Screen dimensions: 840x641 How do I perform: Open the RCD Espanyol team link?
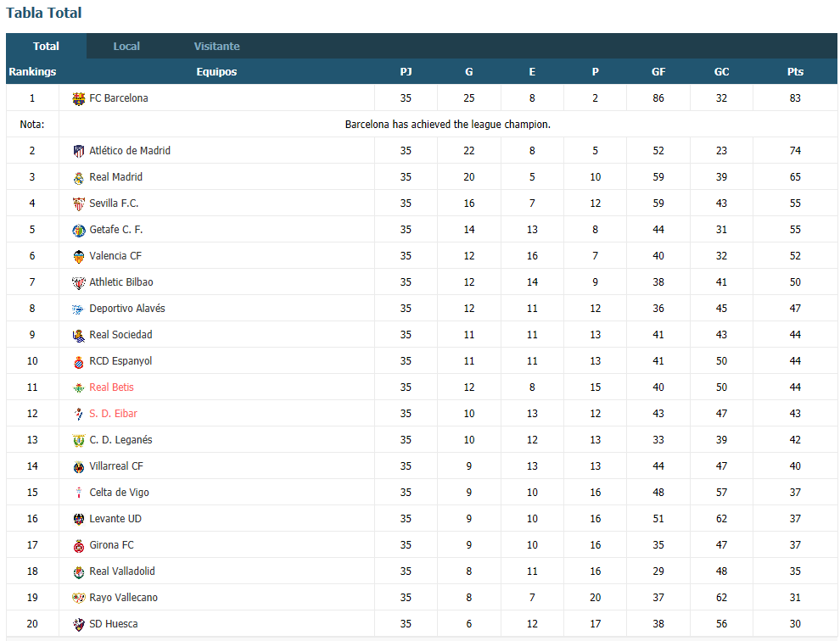tap(120, 360)
